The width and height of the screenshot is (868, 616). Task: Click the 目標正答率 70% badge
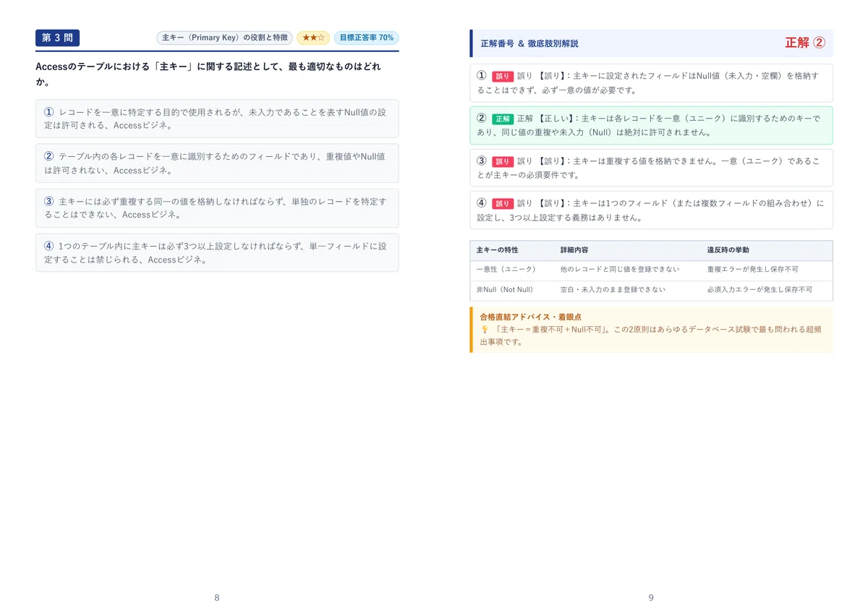tap(366, 38)
